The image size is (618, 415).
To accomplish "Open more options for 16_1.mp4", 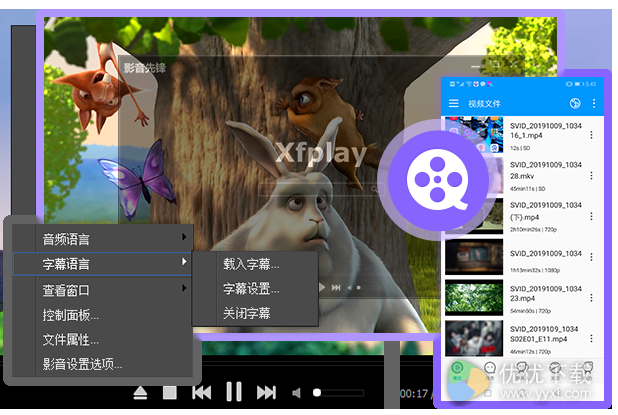I will coord(591,135).
